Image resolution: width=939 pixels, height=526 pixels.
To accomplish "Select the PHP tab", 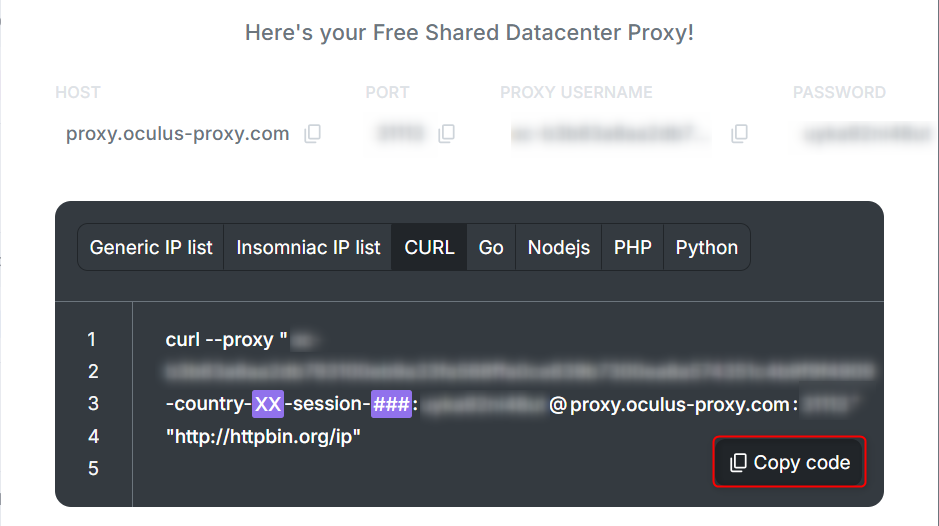I will pos(632,247).
